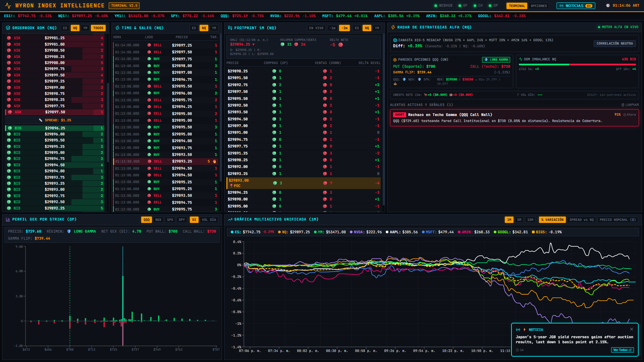644x362 pixels.
Task: Close the Noticia news popup
Action: coord(632,329)
